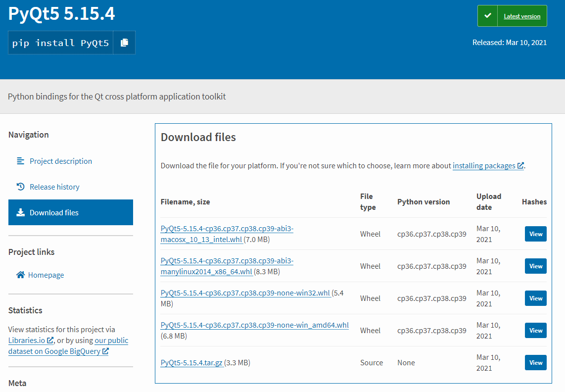Click the (7.0 MB) size text

tap(257, 239)
